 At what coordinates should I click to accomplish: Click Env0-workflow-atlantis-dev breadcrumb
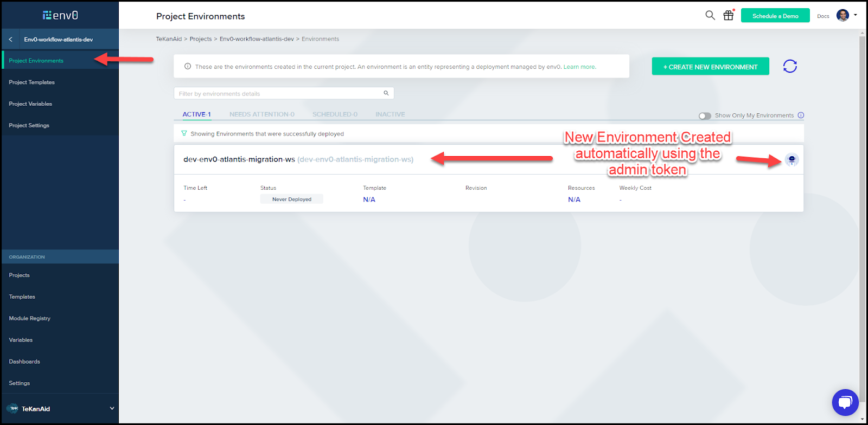pos(257,39)
